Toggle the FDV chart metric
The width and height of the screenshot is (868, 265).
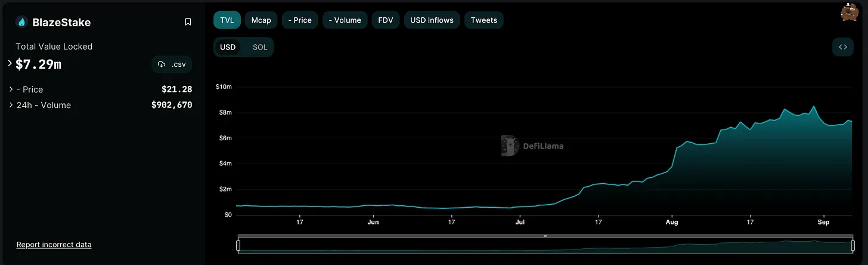point(386,20)
